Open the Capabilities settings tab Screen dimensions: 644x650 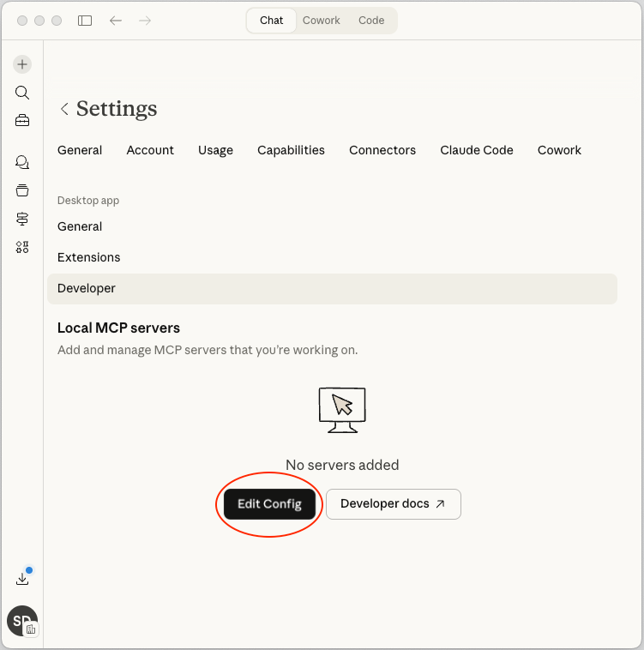[291, 150]
